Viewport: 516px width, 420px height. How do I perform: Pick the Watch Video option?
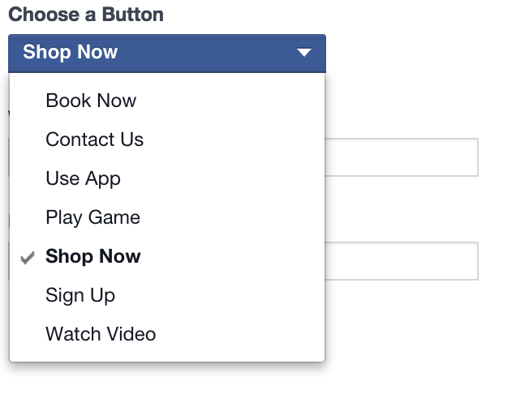[167, 334]
